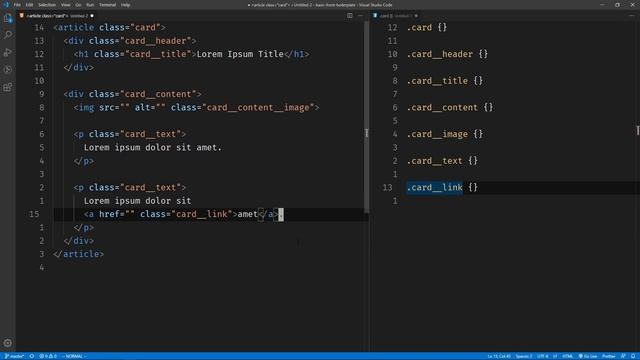Click the VS Code logo in title bar
This screenshot has height=360, width=640.
click(x=6, y=5)
